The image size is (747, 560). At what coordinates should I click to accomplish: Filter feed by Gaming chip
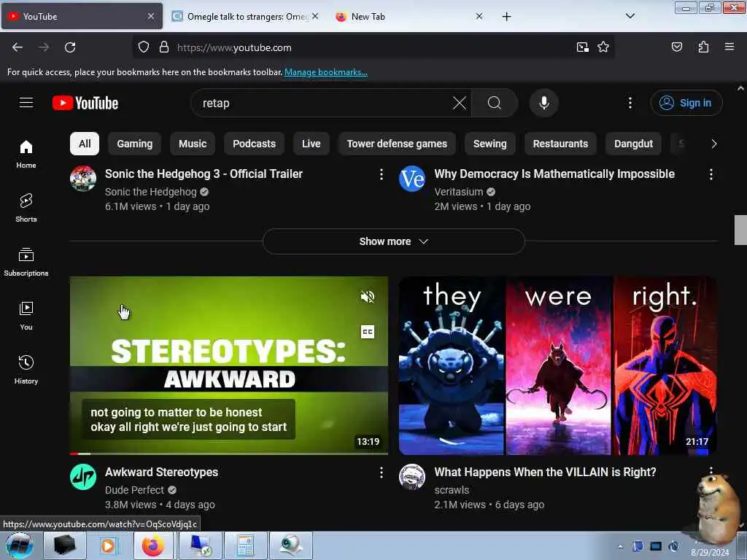point(135,144)
